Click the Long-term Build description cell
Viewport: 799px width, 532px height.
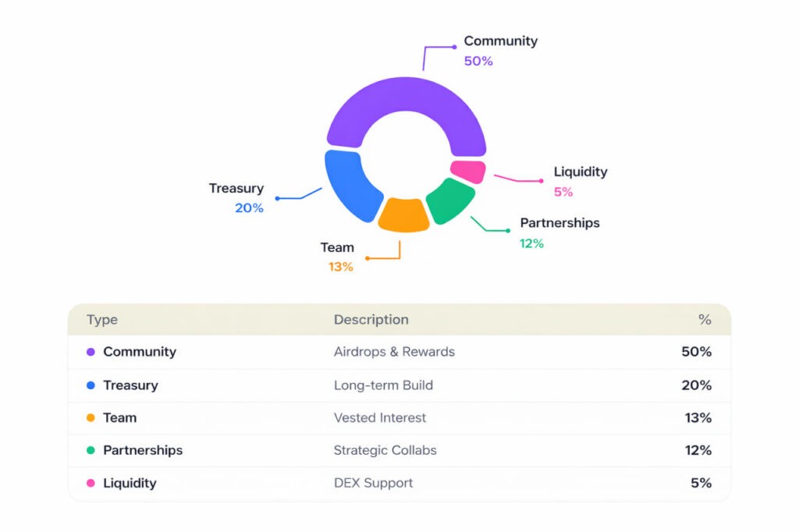[x=383, y=385]
